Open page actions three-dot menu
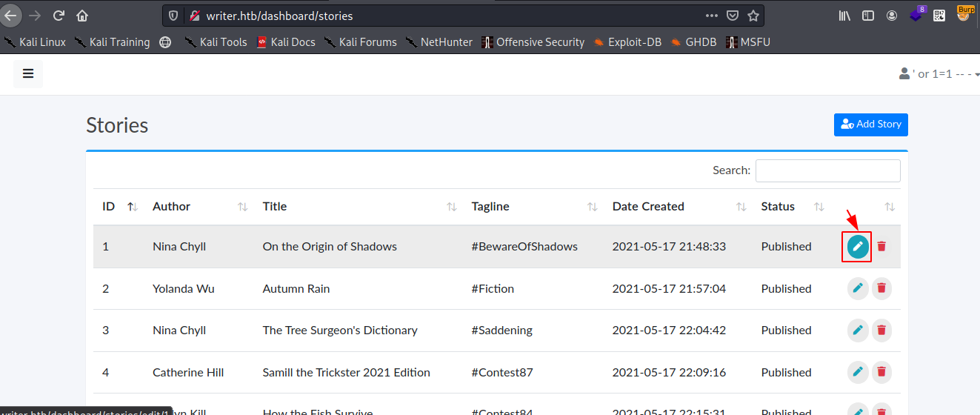Viewport: 980px width, 415px height. coord(711,16)
